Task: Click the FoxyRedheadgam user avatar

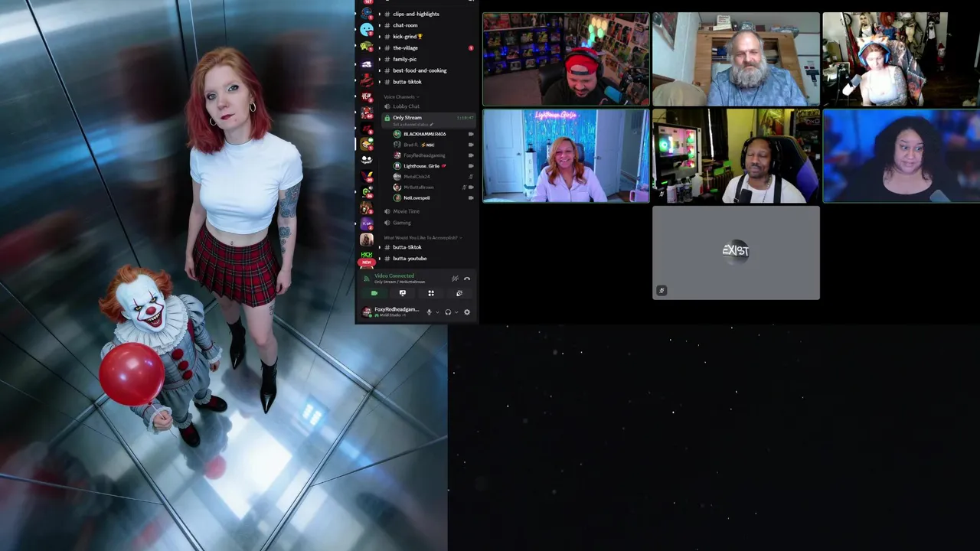Action: coord(367,311)
